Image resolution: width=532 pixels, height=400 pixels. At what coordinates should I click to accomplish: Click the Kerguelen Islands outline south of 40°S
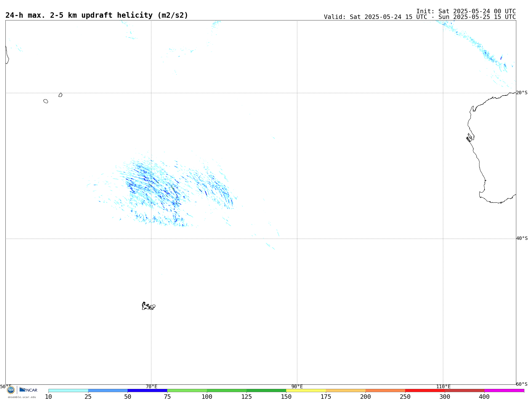pyautogui.click(x=149, y=306)
